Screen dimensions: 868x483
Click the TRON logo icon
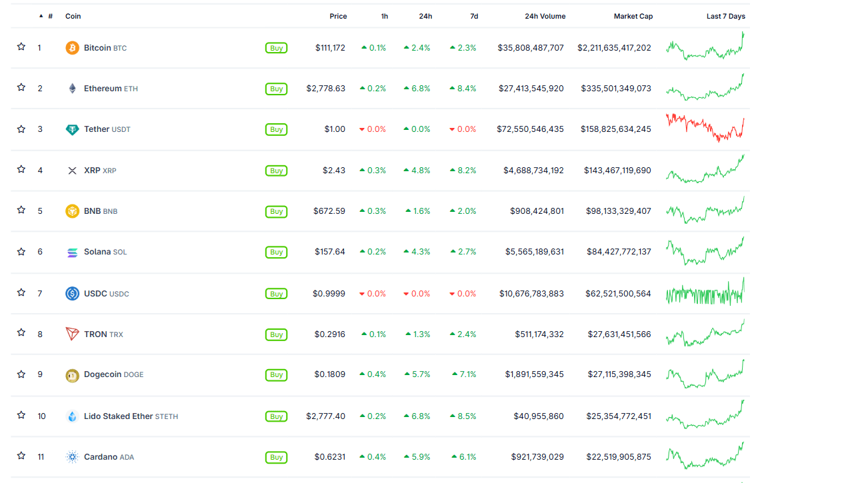point(72,334)
